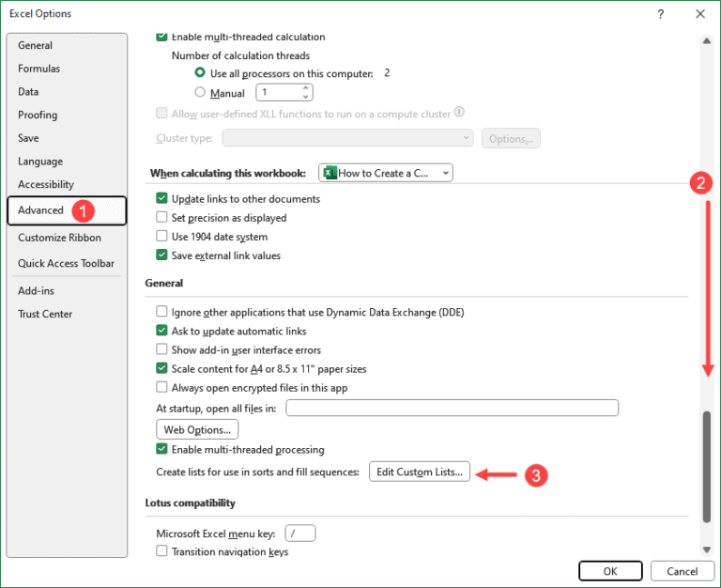The height and width of the screenshot is (588, 721).
Task: Open the workbook selection dropdown
Action: tap(386, 173)
